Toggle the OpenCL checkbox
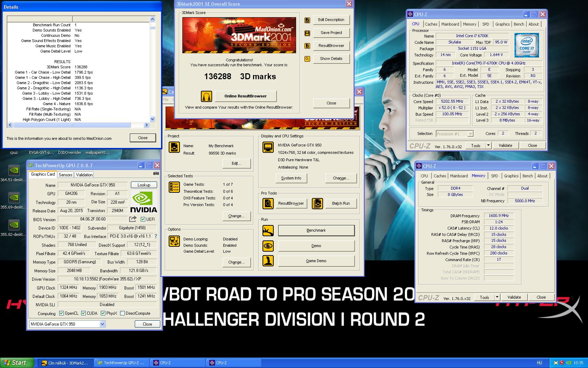 pos(61,313)
